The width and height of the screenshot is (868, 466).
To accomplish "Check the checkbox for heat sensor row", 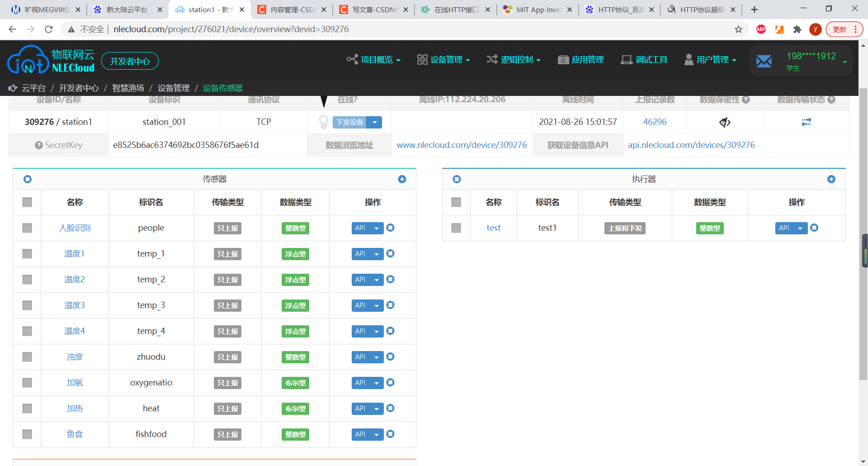I will coord(27,409).
